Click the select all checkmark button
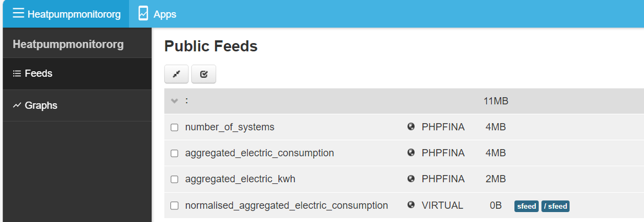Viewport: 644px width, 222px height. [x=203, y=75]
